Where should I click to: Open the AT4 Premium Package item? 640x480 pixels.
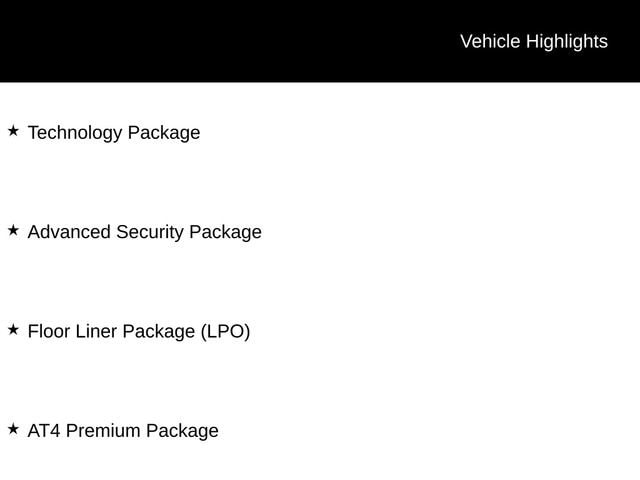[x=123, y=431]
